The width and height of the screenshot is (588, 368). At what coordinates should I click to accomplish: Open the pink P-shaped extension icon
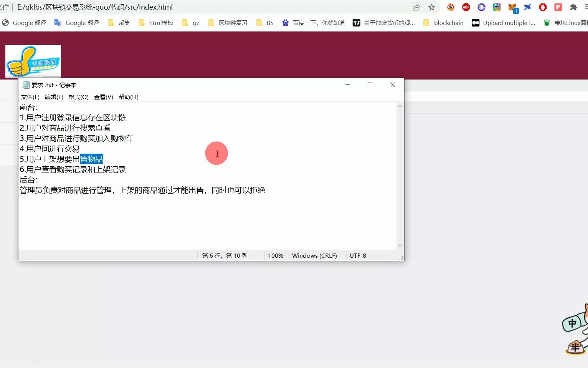pyautogui.click(x=558, y=7)
